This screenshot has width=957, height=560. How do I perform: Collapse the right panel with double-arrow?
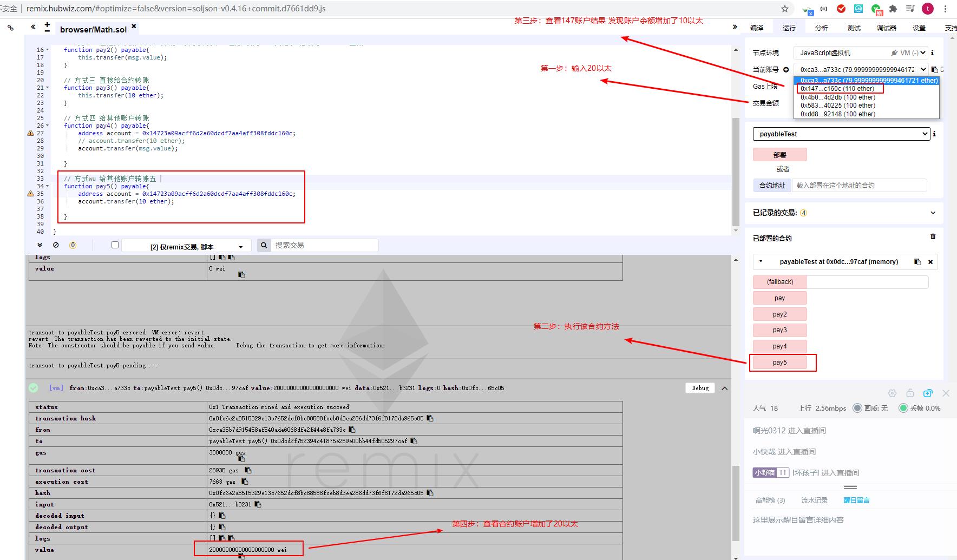click(x=735, y=27)
